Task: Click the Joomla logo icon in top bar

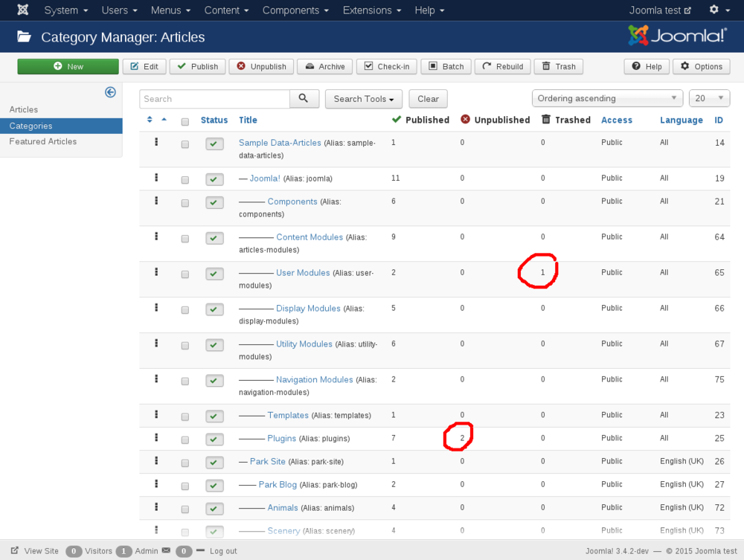Action: pyautogui.click(x=23, y=10)
